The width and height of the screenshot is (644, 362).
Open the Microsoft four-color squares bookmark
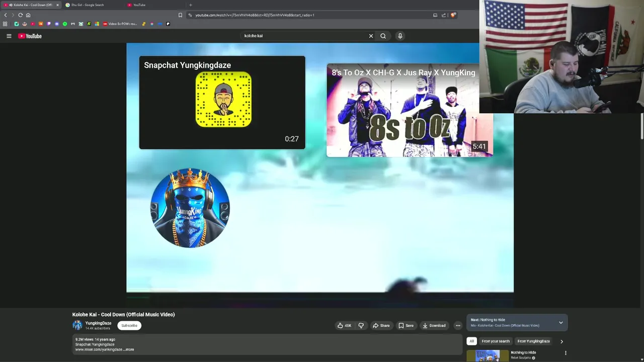pyautogui.click(x=97, y=24)
